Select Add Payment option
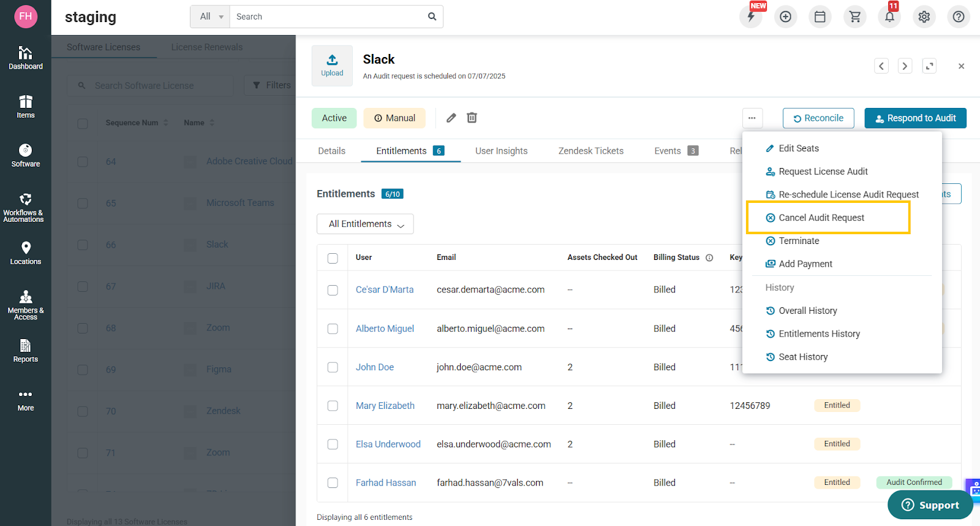This screenshot has height=526, width=980. (x=799, y=264)
